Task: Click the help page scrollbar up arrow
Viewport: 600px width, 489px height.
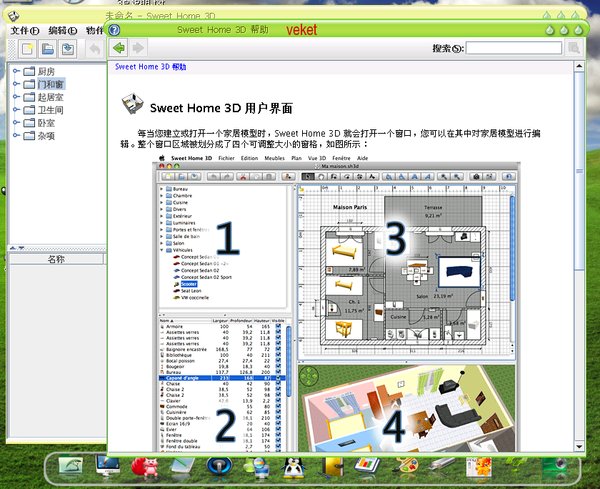Action: (x=579, y=66)
